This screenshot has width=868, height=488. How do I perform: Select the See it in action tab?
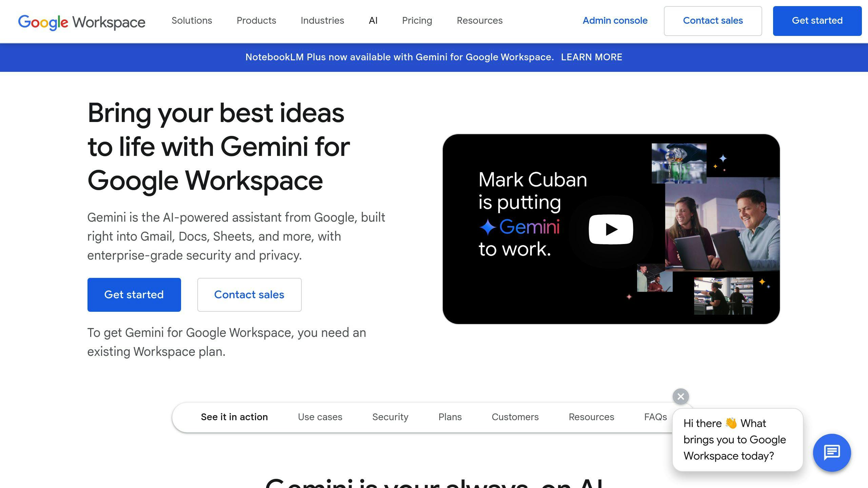[234, 417]
